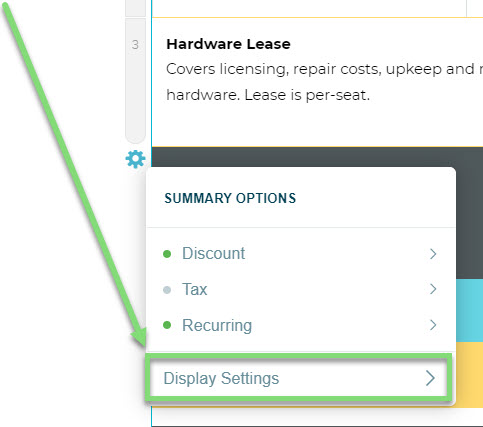Screen dimensions: 483x427
Task: Open the Recurring summary option
Action: coord(301,325)
